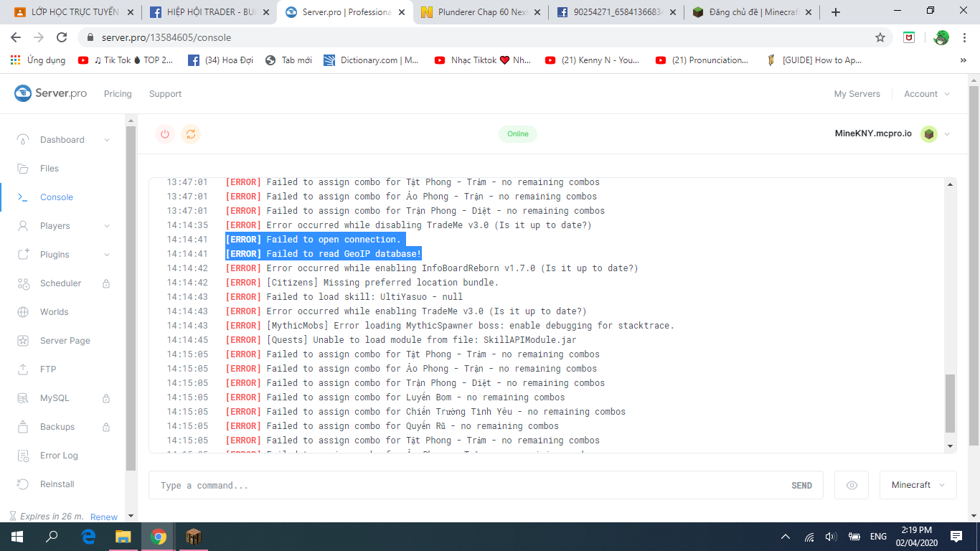This screenshot has height=551, width=980.
Task: Open the Scheduler sidebar icon
Action: point(24,283)
